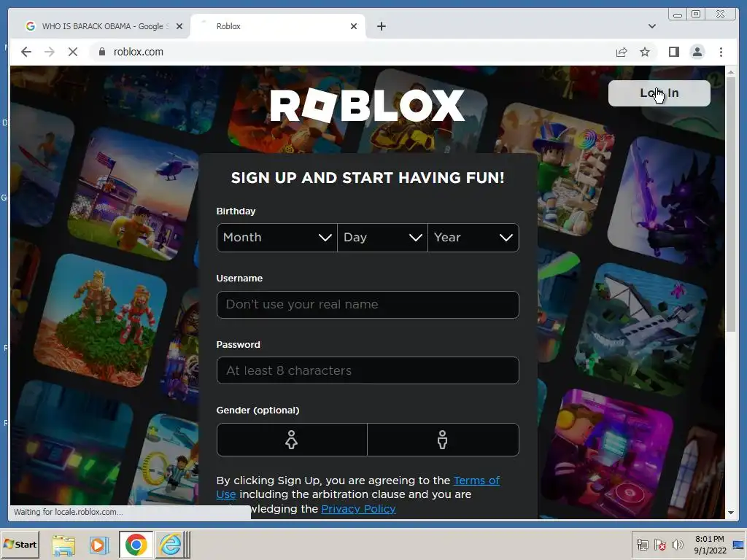Open the Chrome profile avatar

click(697, 52)
